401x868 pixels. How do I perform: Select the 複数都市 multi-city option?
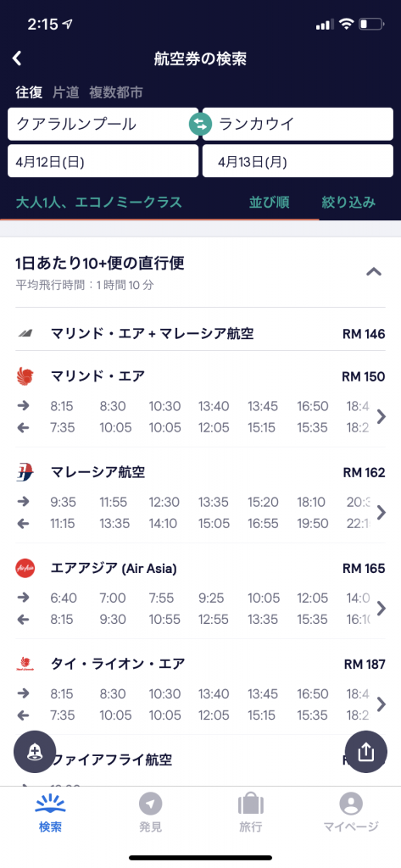click(x=116, y=92)
